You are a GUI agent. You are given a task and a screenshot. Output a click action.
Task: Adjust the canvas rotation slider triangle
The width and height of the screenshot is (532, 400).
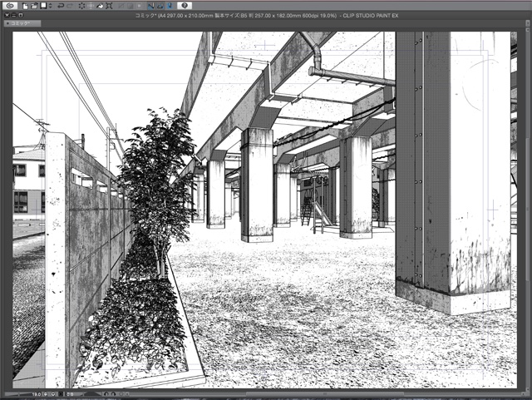pyautogui.click(x=92, y=394)
